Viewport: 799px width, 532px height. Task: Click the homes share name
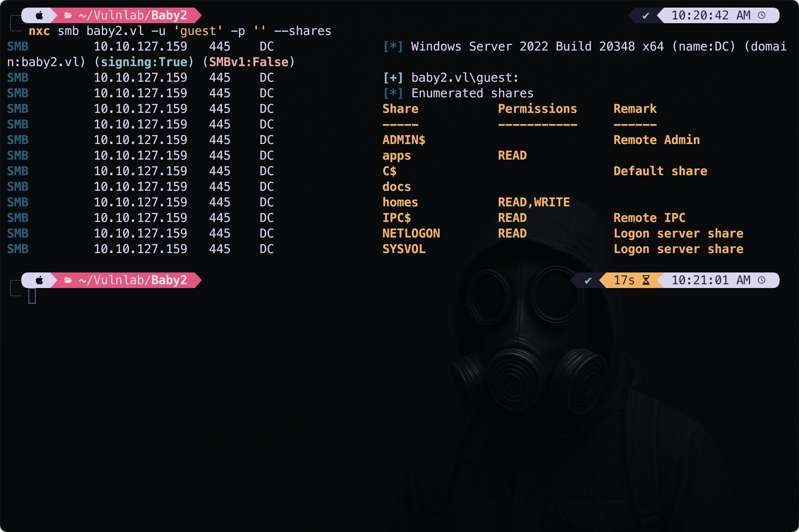click(400, 202)
